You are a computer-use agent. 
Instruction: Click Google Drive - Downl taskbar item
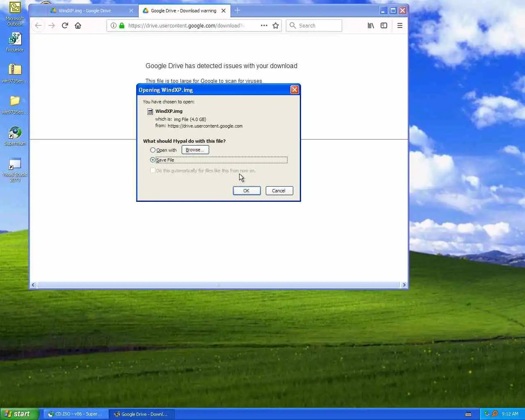pyautogui.click(x=142, y=414)
